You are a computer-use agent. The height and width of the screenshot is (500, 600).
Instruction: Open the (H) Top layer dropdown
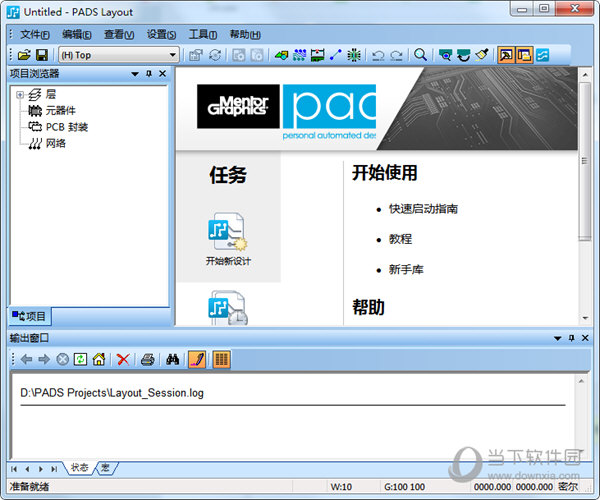(x=119, y=55)
